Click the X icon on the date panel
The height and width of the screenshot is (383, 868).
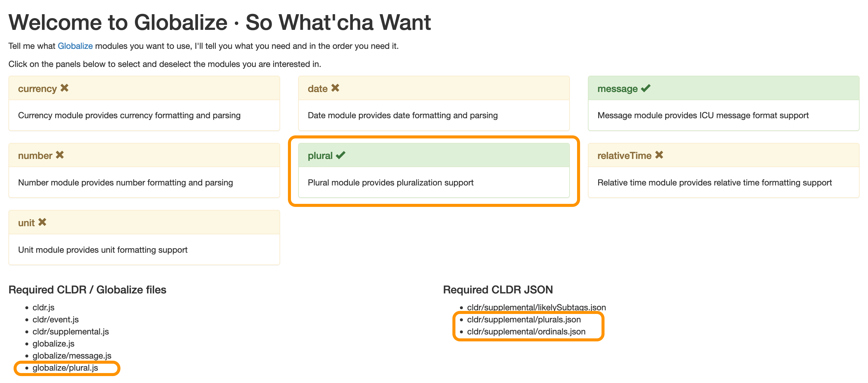tap(336, 88)
